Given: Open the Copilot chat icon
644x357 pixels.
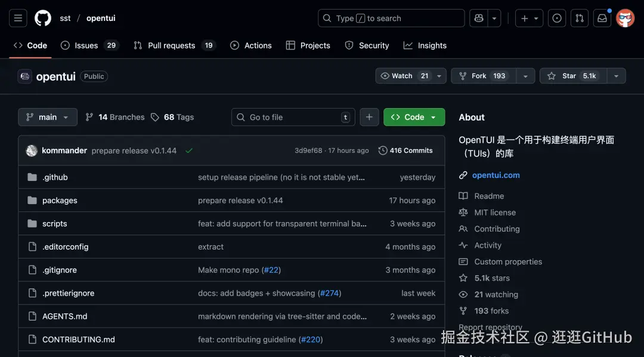Looking at the screenshot, I should point(478,19).
